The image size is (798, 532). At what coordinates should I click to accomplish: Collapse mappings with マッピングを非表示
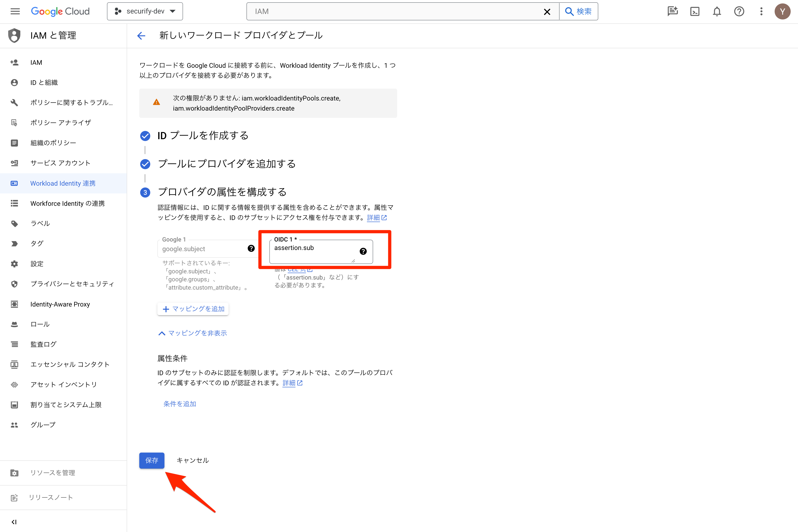[192, 334]
